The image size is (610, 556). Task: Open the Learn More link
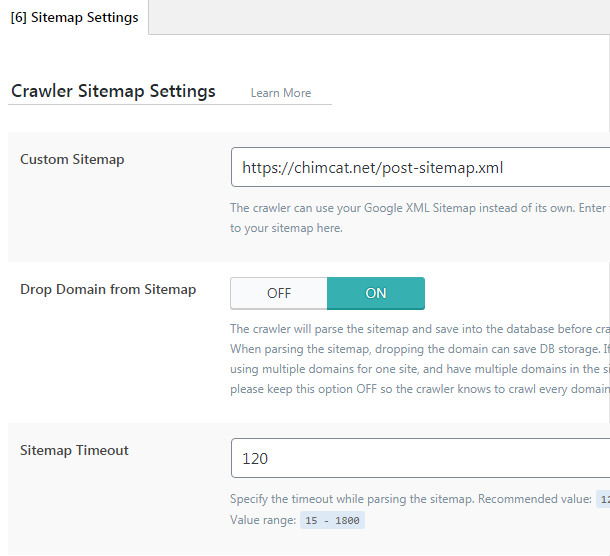(280, 93)
